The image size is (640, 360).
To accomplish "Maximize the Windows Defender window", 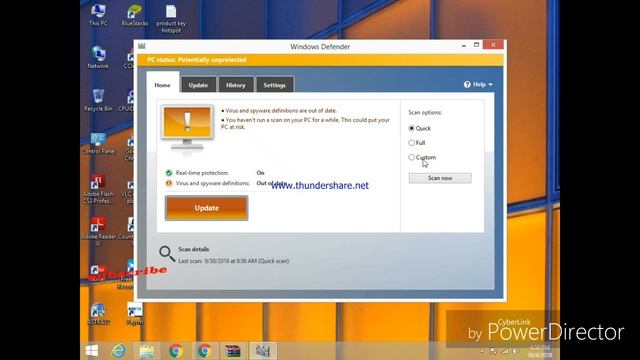I will pyautogui.click(x=476, y=45).
